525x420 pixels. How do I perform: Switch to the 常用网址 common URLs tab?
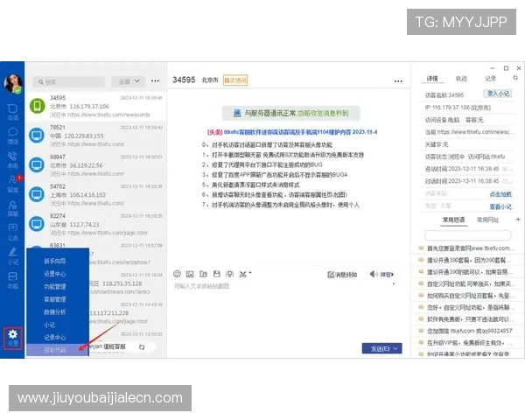pyautogui.click(x=487, y=220)
